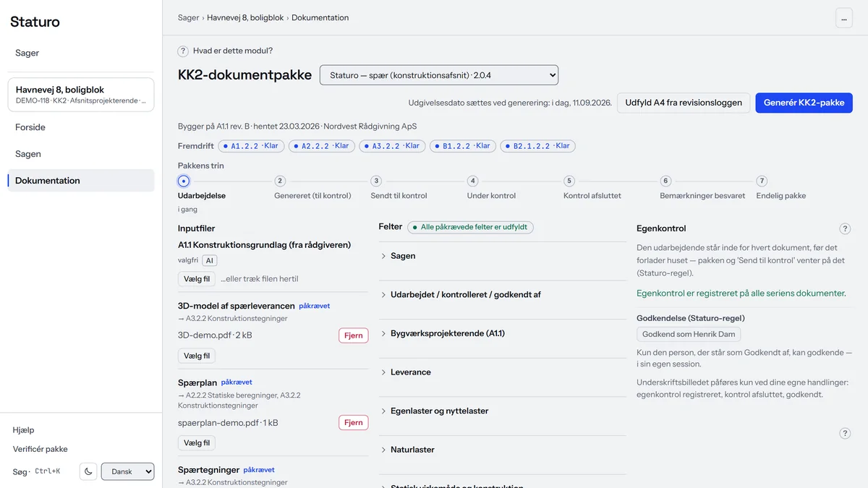Expand the Naturlaster section
The height and width of the screenshot is (488, 868).
click(503, 450)
